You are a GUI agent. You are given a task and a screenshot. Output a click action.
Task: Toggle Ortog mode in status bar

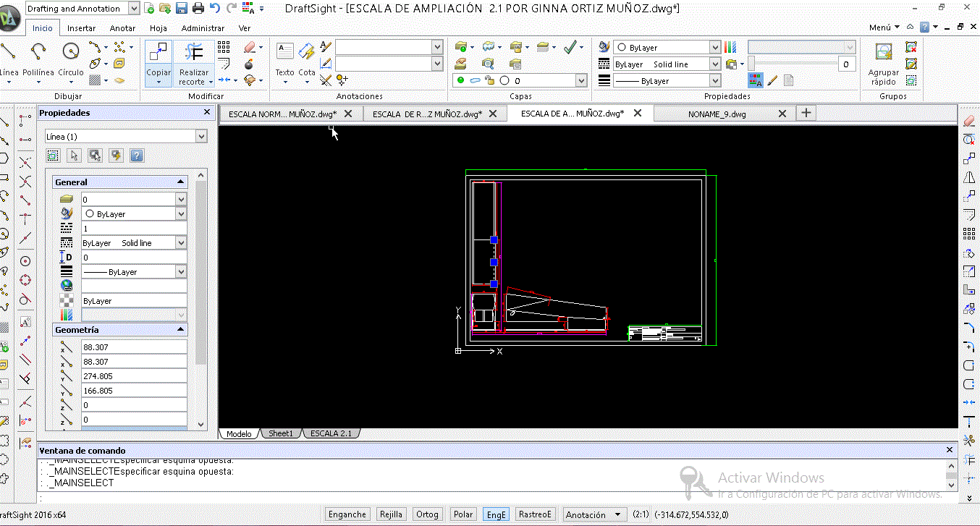427,514
